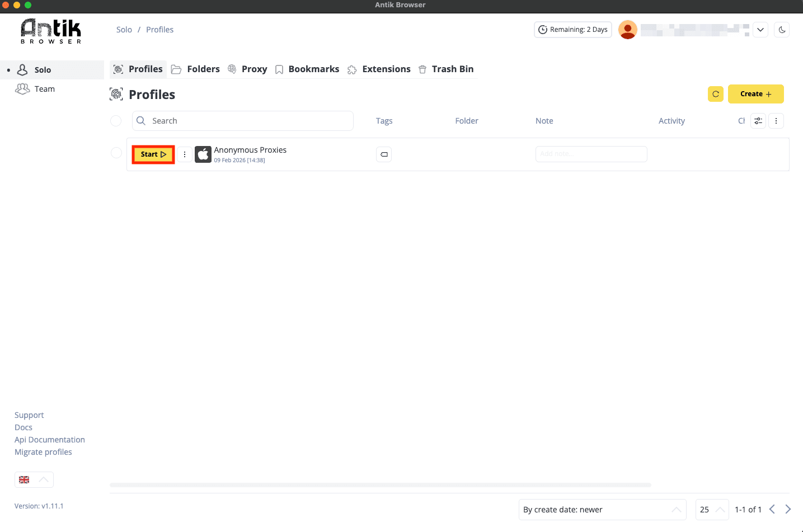Click the Add note field on the profile
This screenshot has width=803, height=532.
click(591, 154)
